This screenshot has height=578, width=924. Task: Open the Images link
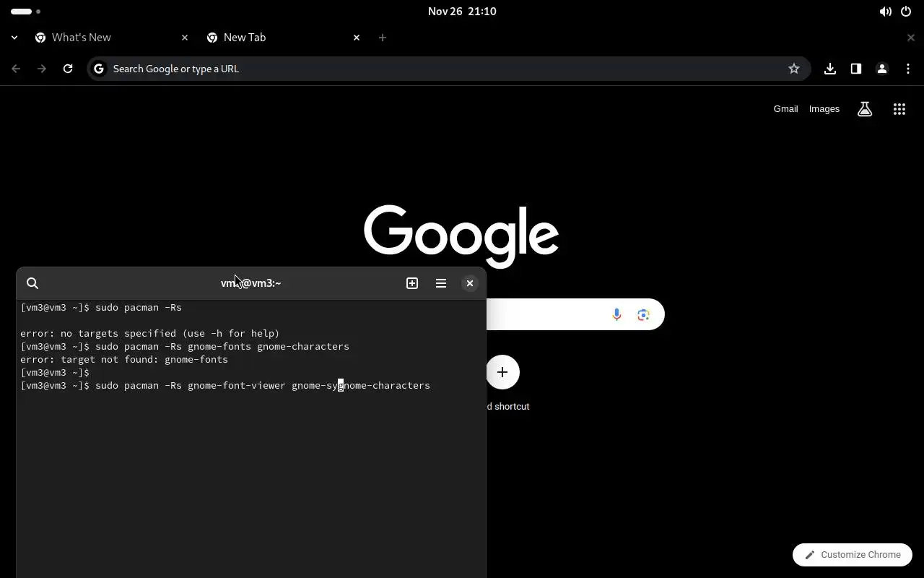point(824,109)
